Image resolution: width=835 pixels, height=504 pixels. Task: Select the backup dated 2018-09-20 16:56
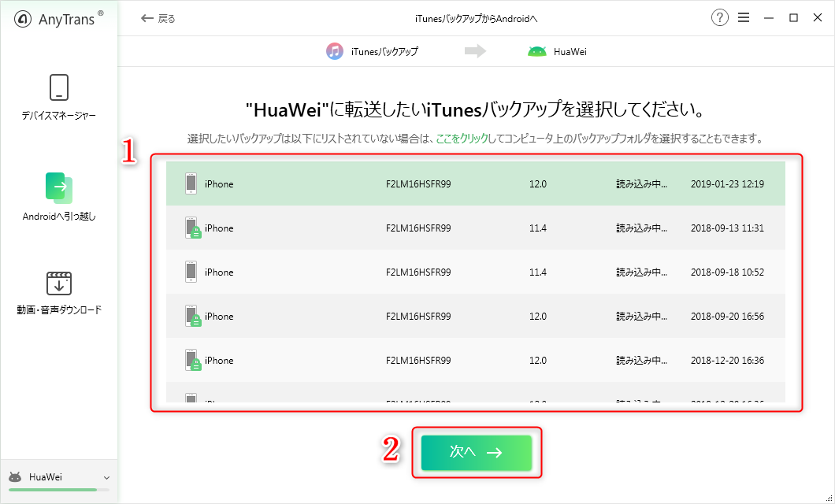(476, 316)
